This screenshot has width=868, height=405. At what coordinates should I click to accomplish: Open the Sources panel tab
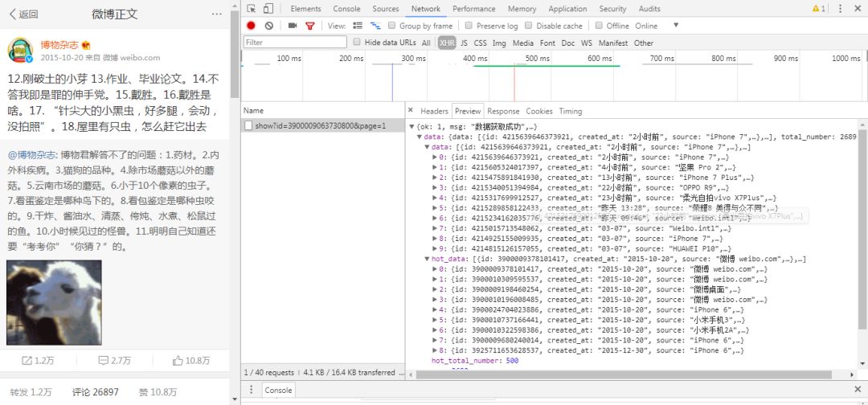pos(386,8)
